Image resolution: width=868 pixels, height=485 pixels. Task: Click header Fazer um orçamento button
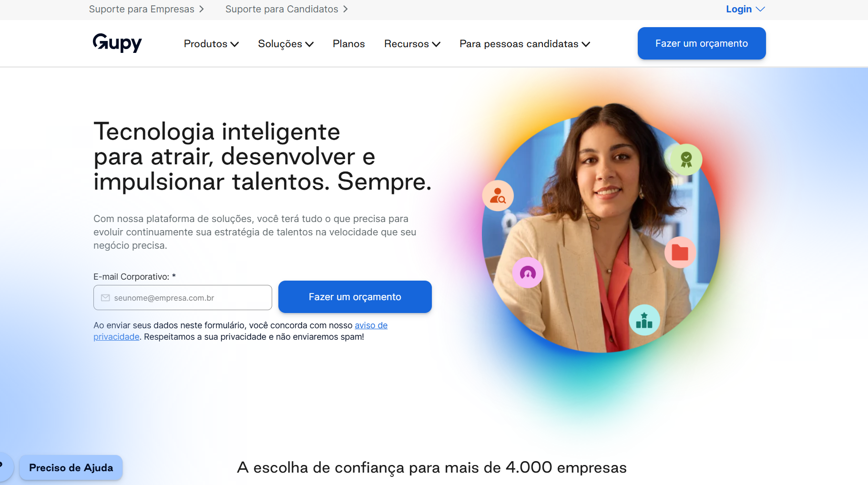click(x=702, y=43)
